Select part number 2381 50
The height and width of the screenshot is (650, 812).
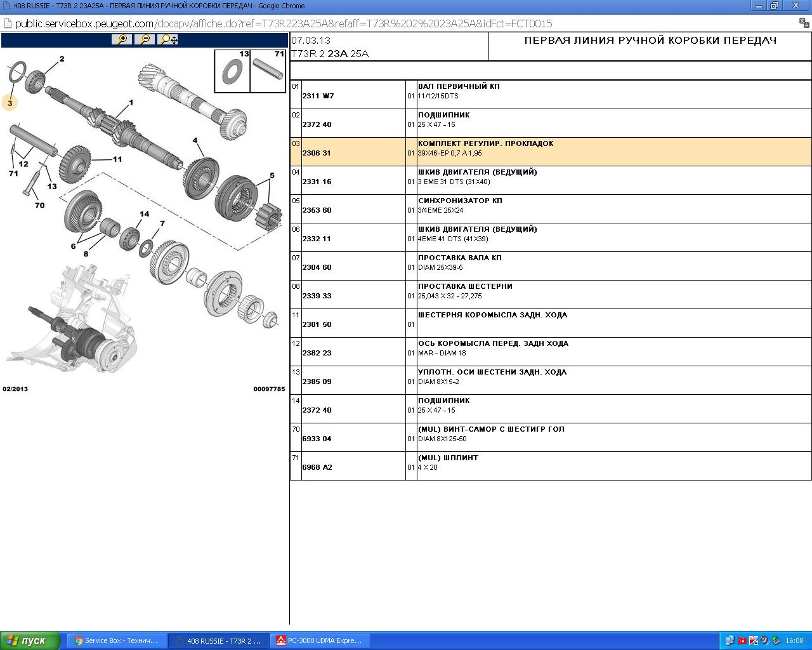point(317,324)
